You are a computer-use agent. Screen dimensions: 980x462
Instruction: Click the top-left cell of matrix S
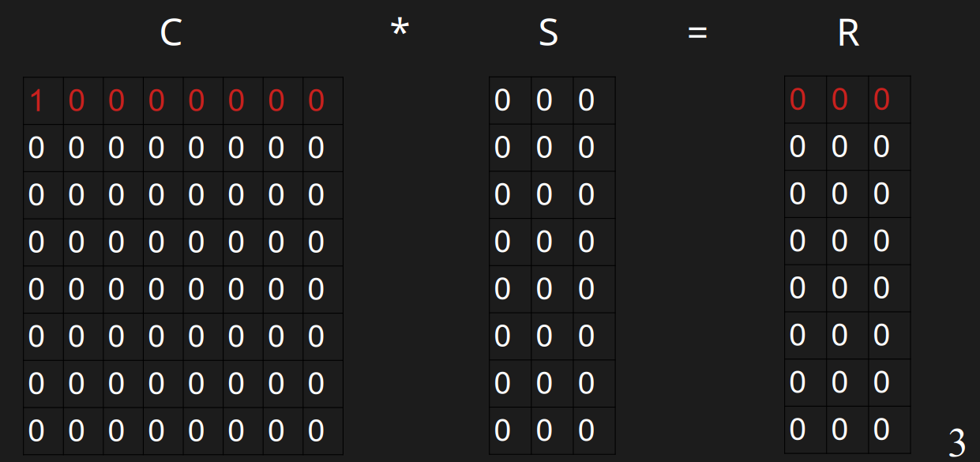[502, 100]
